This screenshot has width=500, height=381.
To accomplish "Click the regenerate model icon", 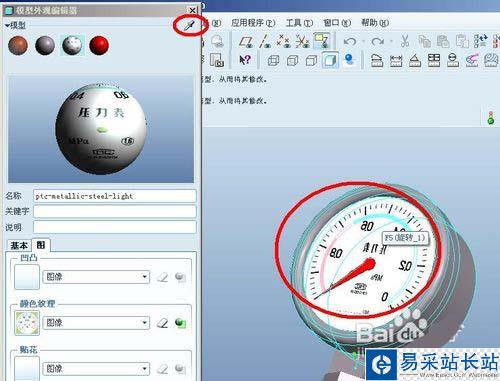I will pyautogui.click(x=480, y=41).
